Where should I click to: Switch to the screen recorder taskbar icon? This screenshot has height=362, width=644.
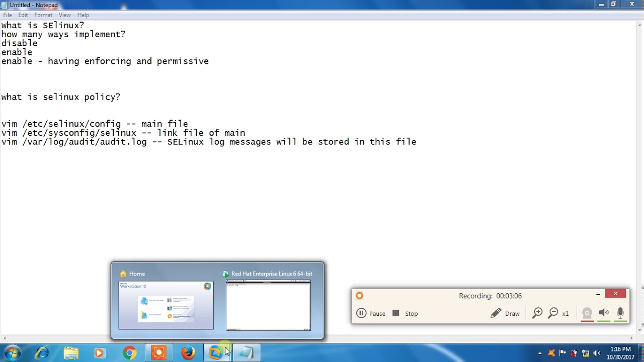tap(159, 353)
